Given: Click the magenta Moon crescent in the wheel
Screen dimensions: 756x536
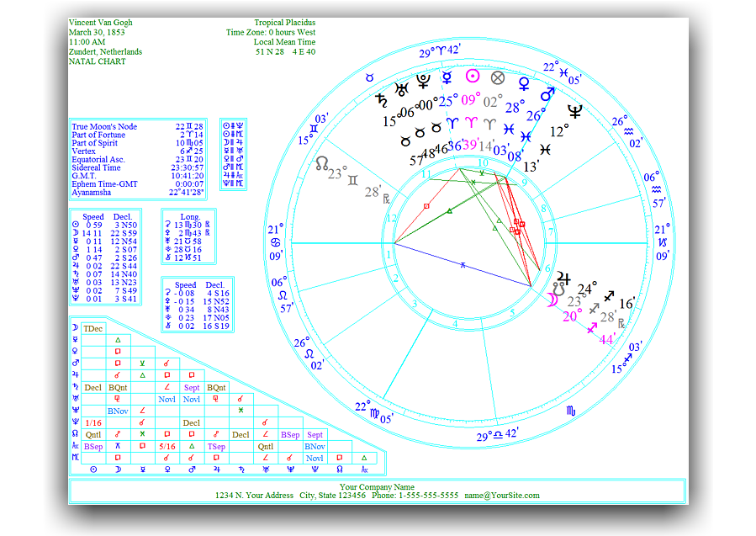Looking at the screenshot, I should 553,299.
